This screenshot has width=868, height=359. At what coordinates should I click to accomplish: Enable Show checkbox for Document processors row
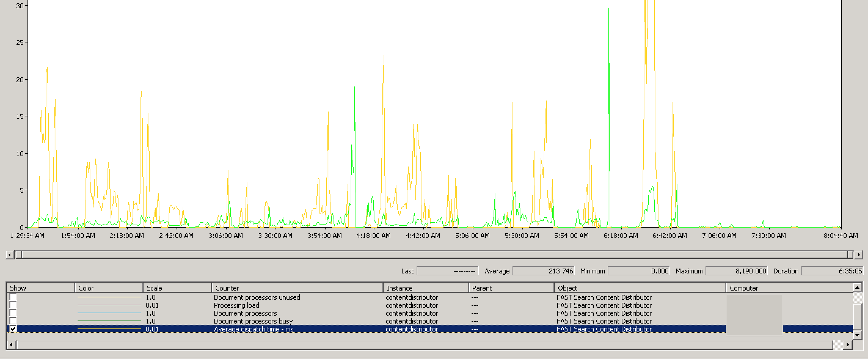pyautogui.click(x=13, y=313)
